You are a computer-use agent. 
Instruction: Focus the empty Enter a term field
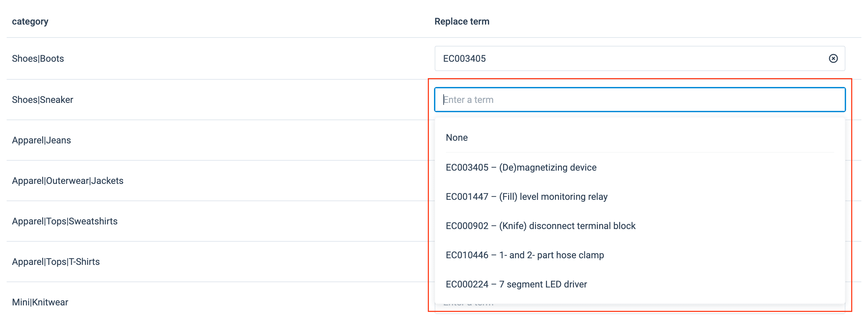639,100
